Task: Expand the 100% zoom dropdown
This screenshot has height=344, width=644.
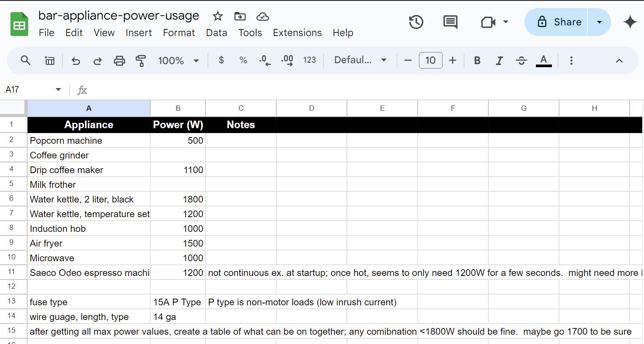Action: pos(178,61)
